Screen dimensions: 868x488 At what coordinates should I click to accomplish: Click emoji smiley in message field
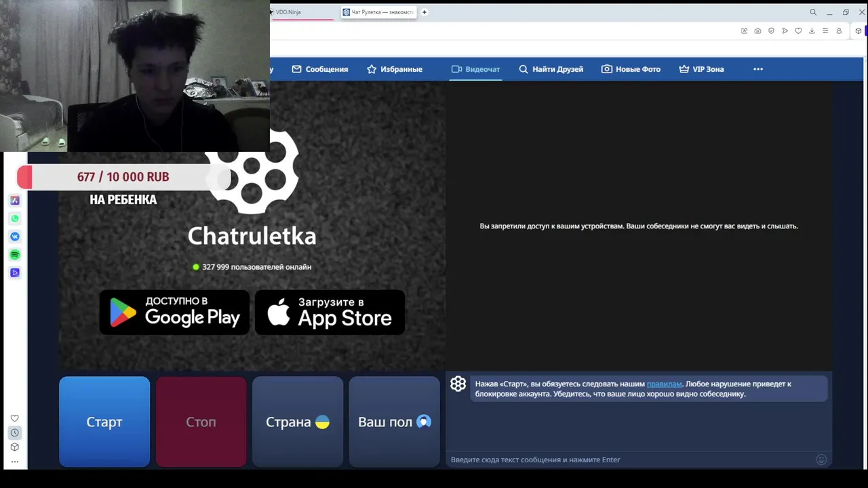pos(821,460)
